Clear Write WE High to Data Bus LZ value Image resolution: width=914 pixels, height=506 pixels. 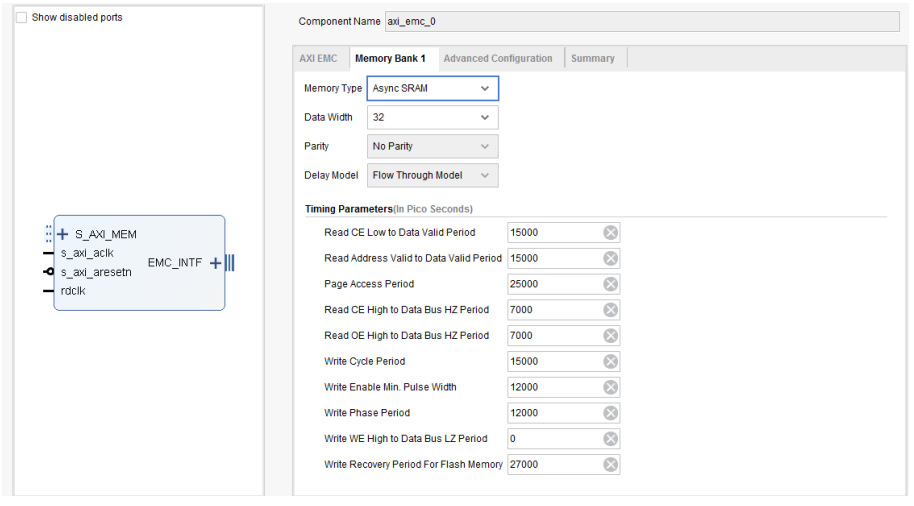(x=610, y=439)
